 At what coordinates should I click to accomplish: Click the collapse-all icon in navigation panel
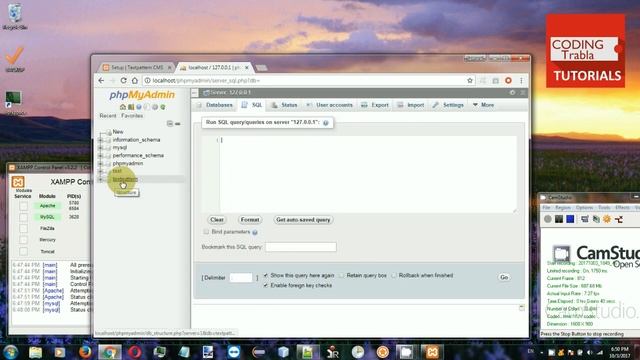(x=170, y=124)
